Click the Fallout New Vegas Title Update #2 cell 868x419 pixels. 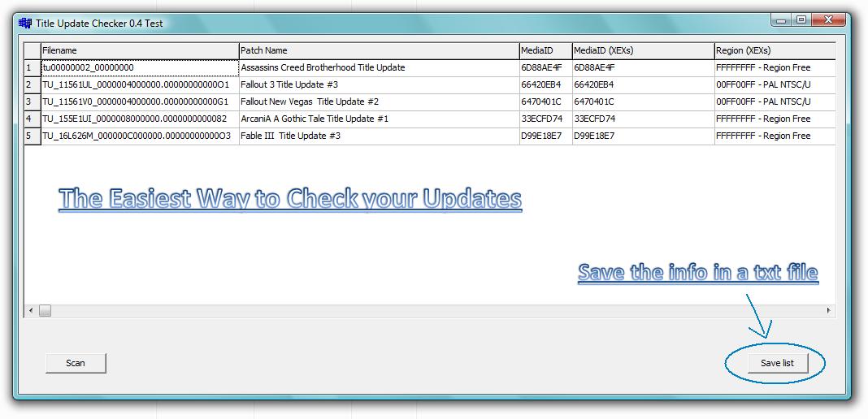coord(379,102)
